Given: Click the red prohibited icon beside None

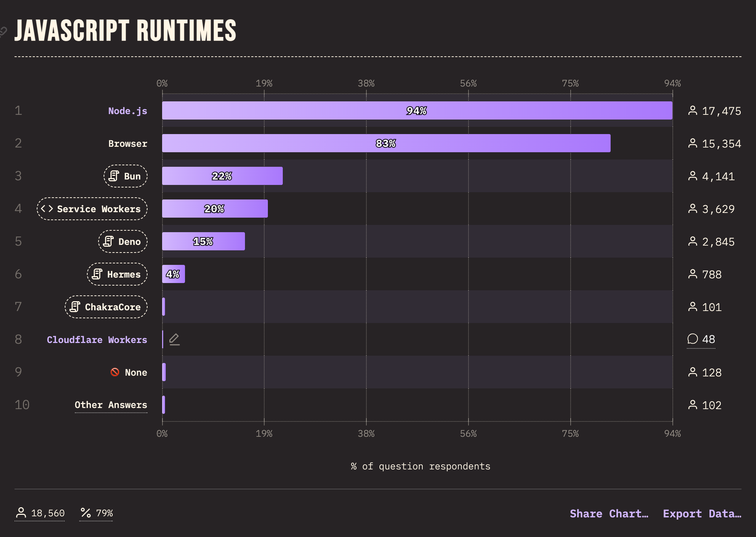Looking at the screenshot, I should click(115, 372).
